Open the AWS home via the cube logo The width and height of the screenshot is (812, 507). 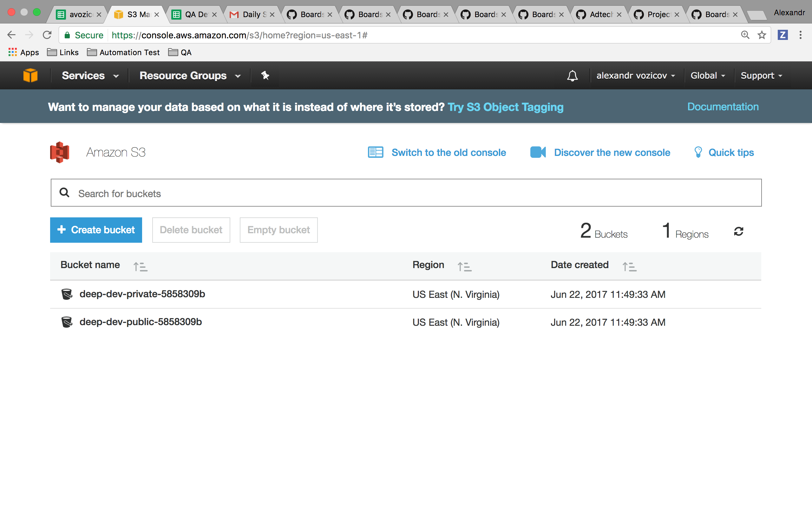tap(30, 75)
